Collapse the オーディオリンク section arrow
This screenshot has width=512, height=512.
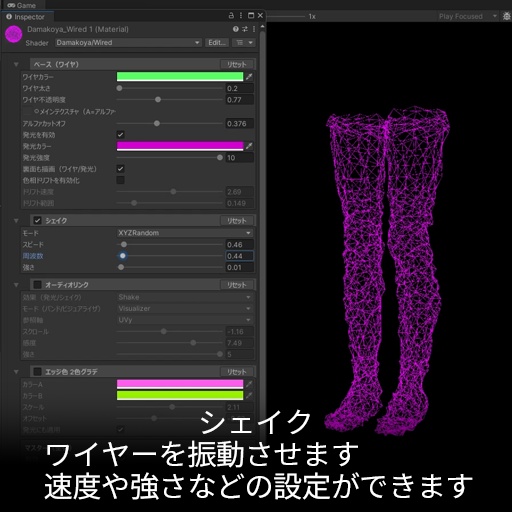(16, 285)
